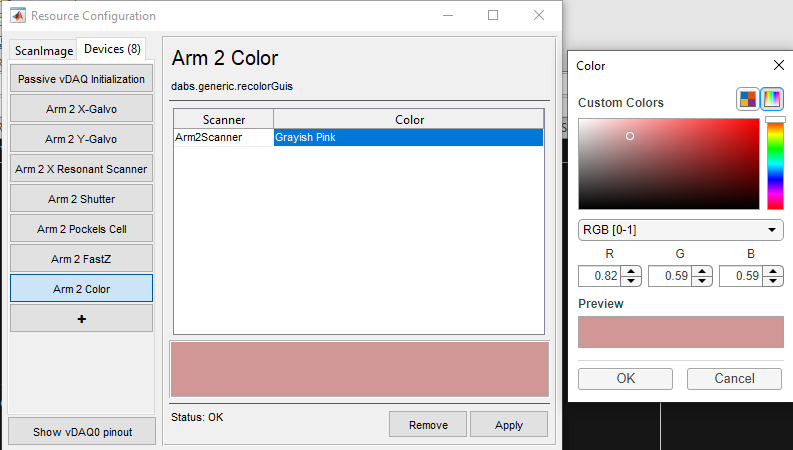Select Arm 2 X-Galvo device
This screenshot has width=793, height=450.
pos(81,109)
